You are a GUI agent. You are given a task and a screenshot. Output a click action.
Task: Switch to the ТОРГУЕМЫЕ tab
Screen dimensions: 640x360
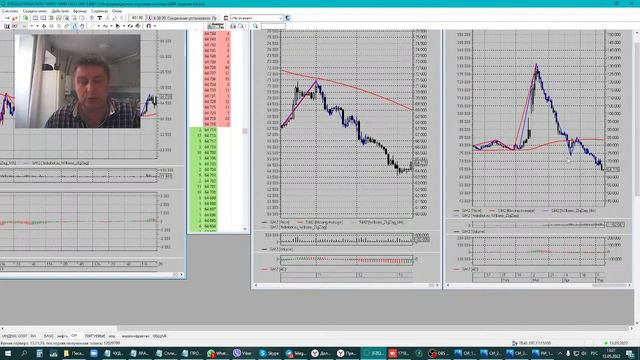click(95, 336)
